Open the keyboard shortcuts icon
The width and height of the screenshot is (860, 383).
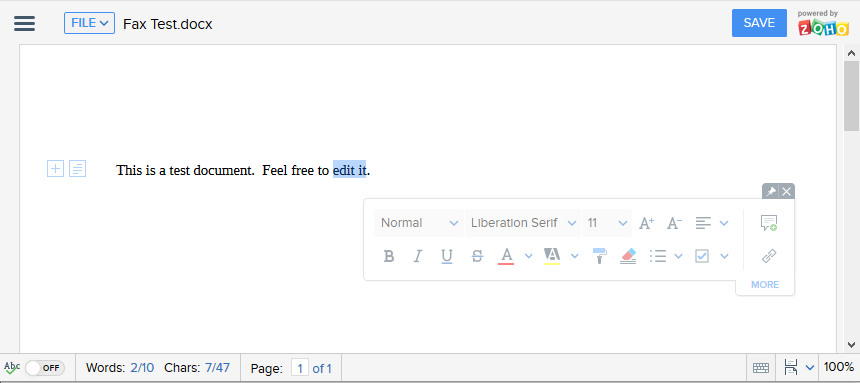point(761,368)
